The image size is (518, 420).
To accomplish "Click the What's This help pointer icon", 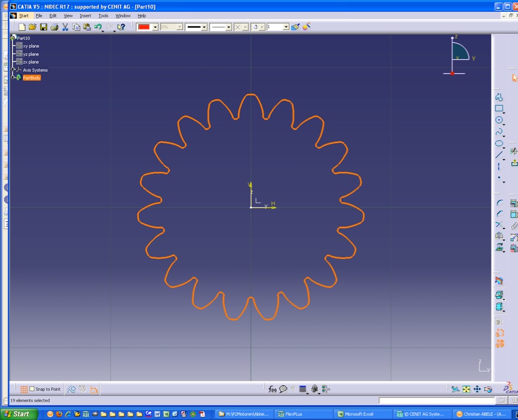I will click(121, 27).
